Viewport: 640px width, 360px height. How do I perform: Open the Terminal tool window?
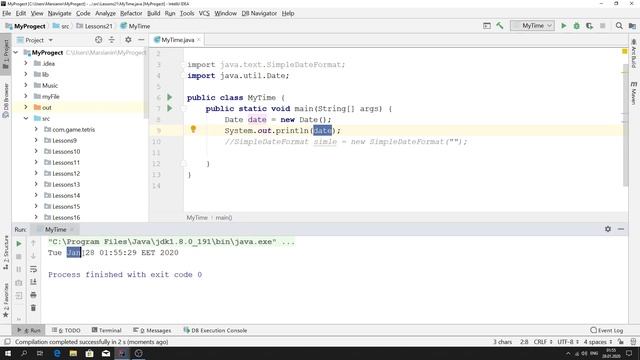[x=107, y=330]
